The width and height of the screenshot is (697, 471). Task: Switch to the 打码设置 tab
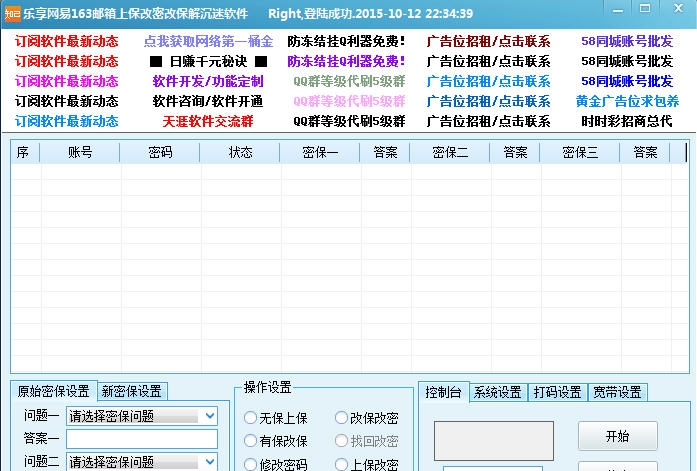(x=557, y=392)
